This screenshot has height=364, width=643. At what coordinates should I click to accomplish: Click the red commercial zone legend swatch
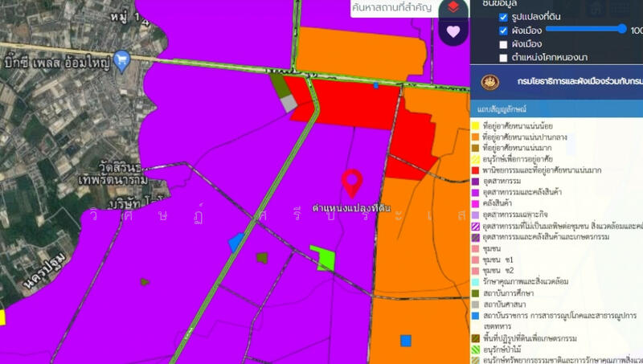pos(476,171)
